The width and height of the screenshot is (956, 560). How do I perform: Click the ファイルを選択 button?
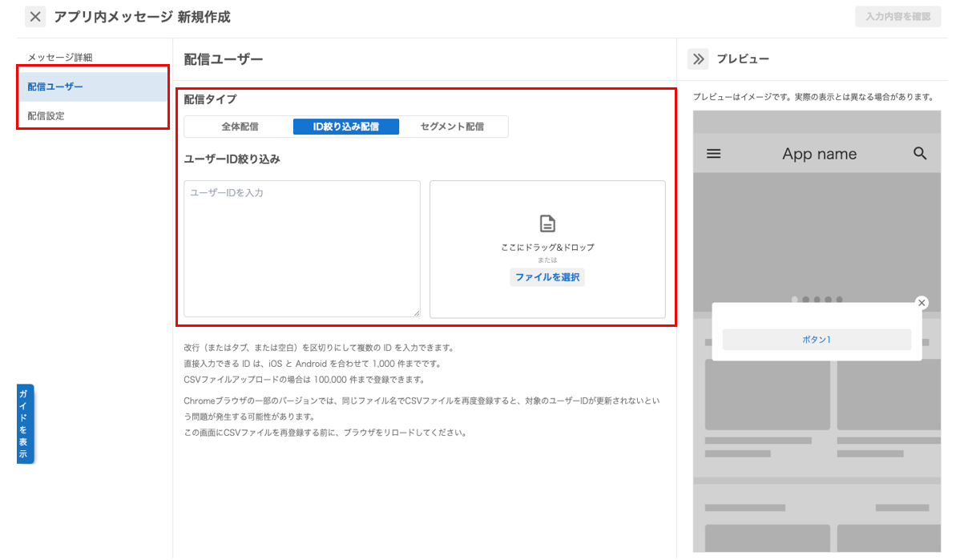[547, 277]
